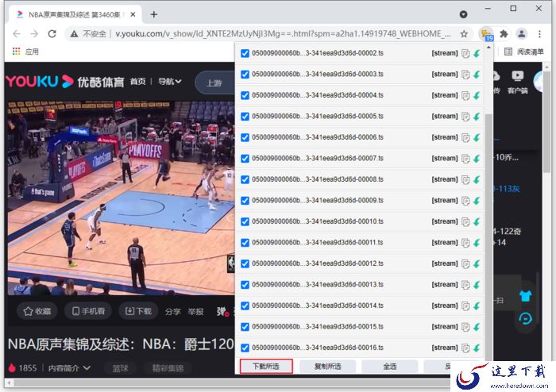
Task: Uncheck the 00006.ts stream checkbox
Action: click(245, 137)
